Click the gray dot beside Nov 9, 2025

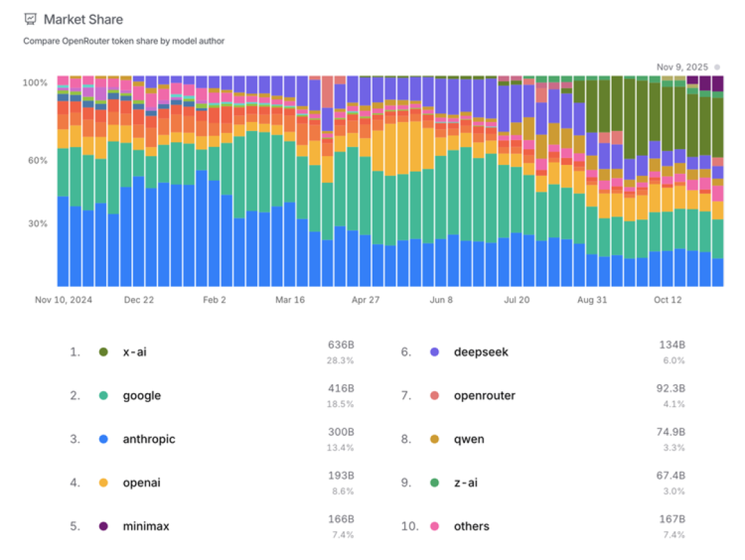(x=717, y=67)
